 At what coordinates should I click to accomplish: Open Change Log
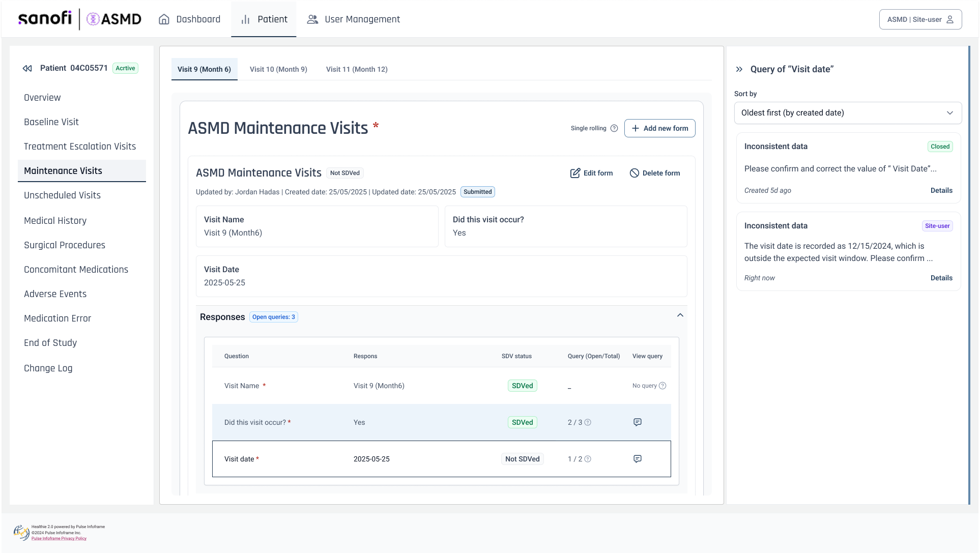coord(48,368)
